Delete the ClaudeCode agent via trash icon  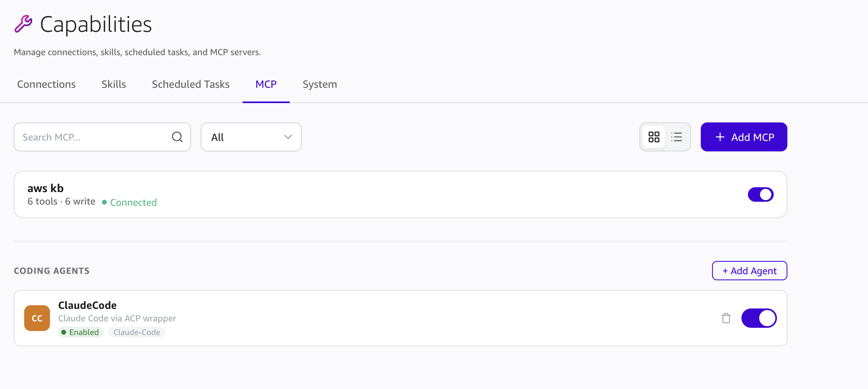pyautogui.click(x=726, y=318)
